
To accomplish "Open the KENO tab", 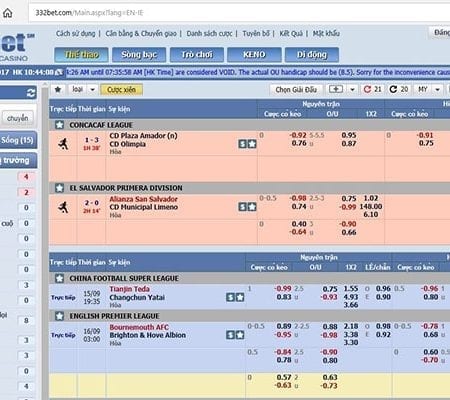I will click(254, 55).
